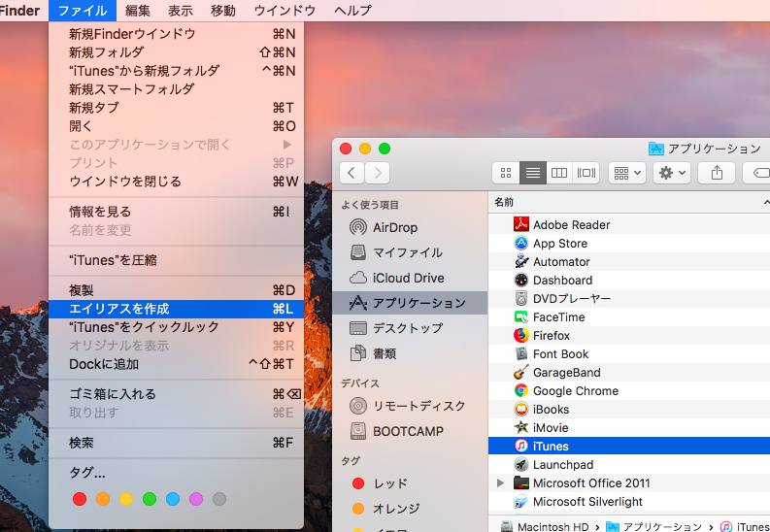
Task: Open AirDrop in the Finder sidebar
Action: (410, 227)
